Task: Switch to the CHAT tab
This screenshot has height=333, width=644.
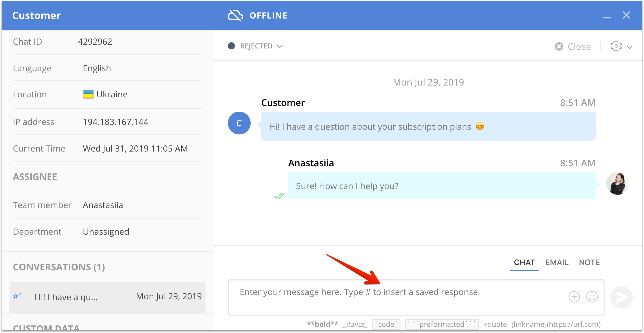Action: coord(524,262)
